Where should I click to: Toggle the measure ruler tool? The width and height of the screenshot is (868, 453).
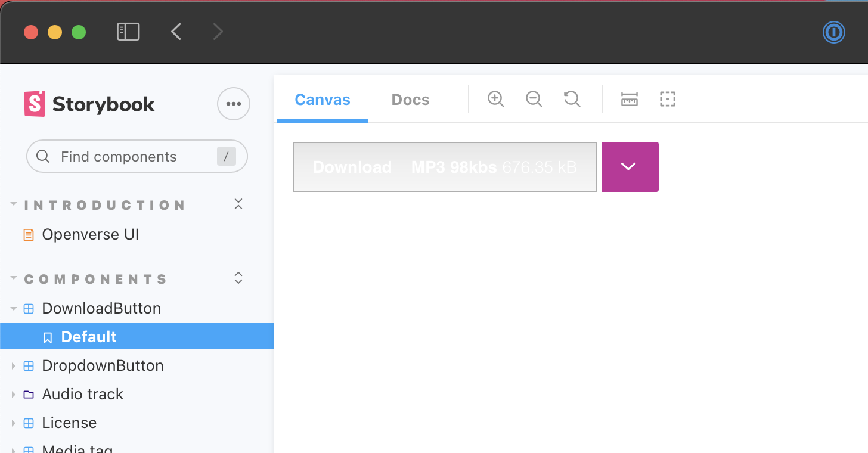[x=630, y=99]
